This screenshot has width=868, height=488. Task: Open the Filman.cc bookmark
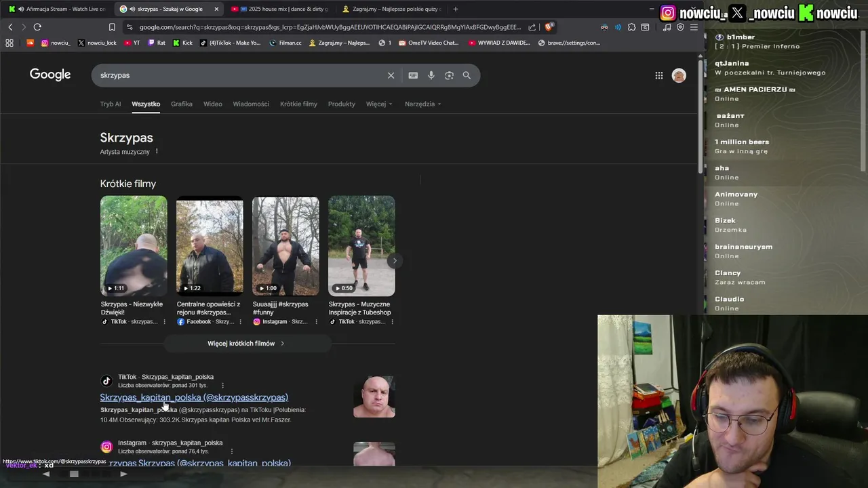point(285,43)
